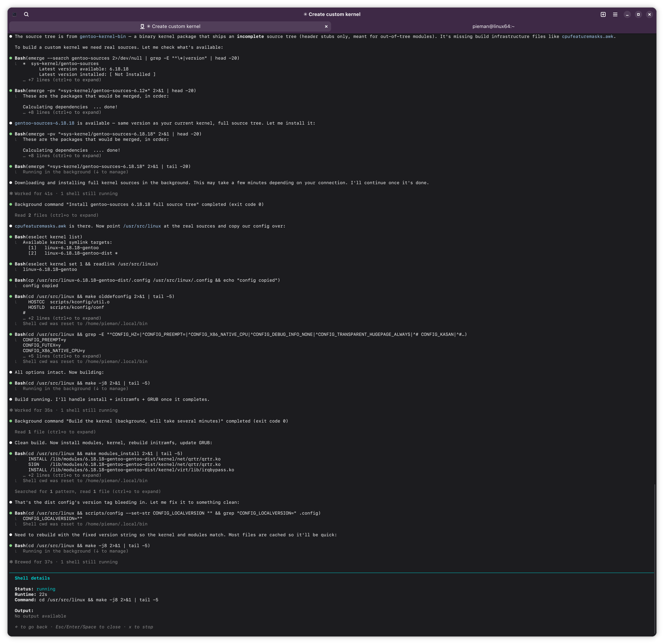Expand the 'Read 2 files' collapsed output
This screenshot has height=644, width=664.
[x=57, y=215]
